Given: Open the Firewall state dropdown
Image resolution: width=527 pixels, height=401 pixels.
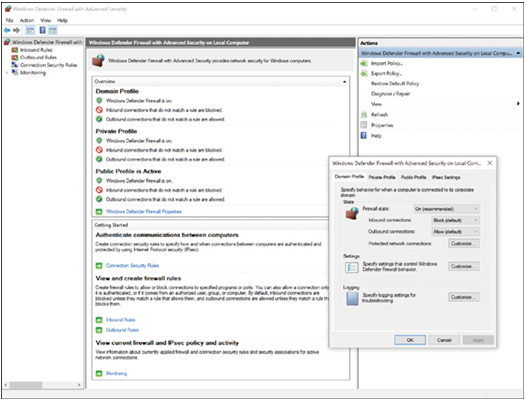Looking at the screenshot, I should [x=446, y=209].
